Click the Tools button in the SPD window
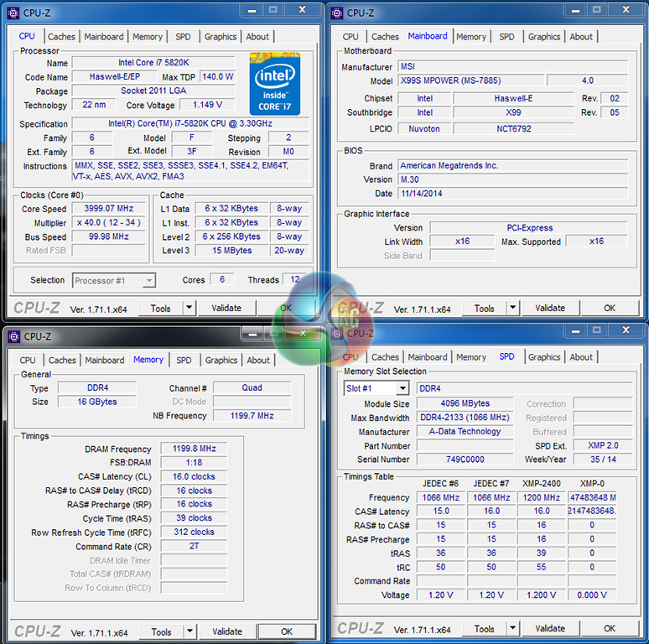 484,628
